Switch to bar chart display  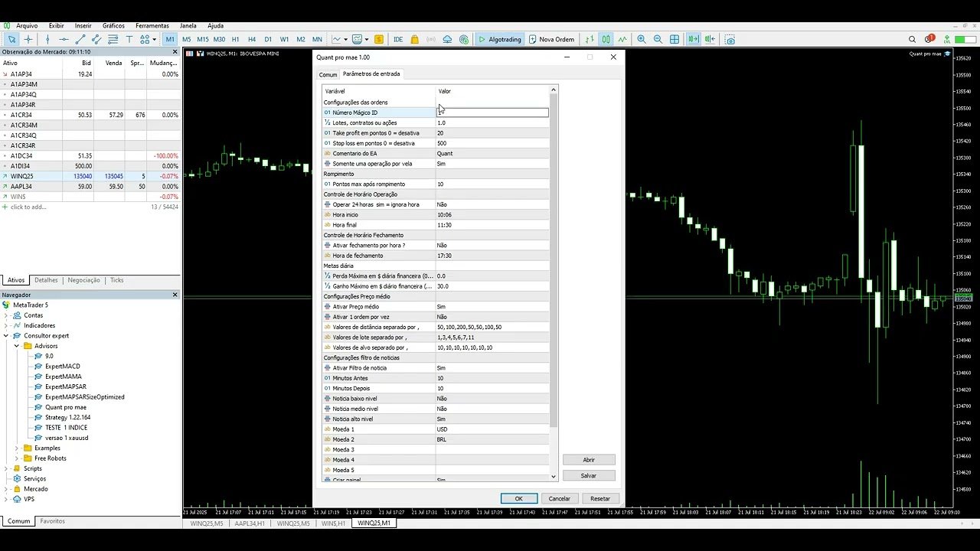pos(590,39)
